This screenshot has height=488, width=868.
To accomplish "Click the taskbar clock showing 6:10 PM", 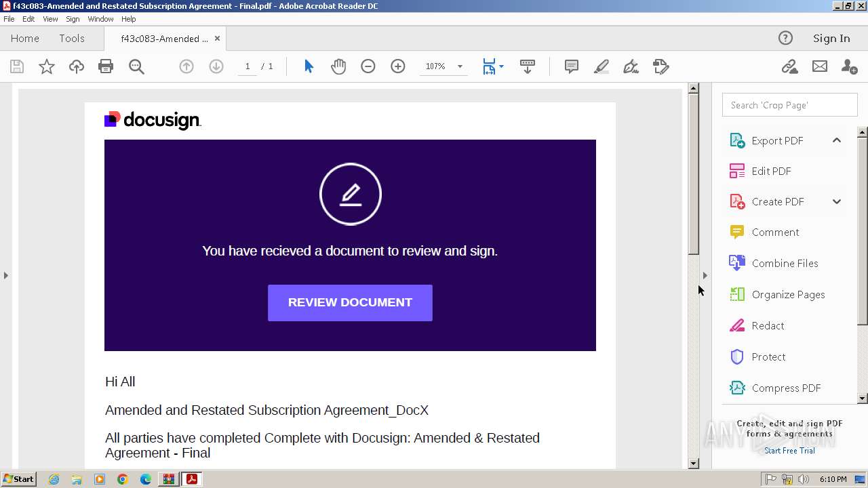I will [833, 479].
